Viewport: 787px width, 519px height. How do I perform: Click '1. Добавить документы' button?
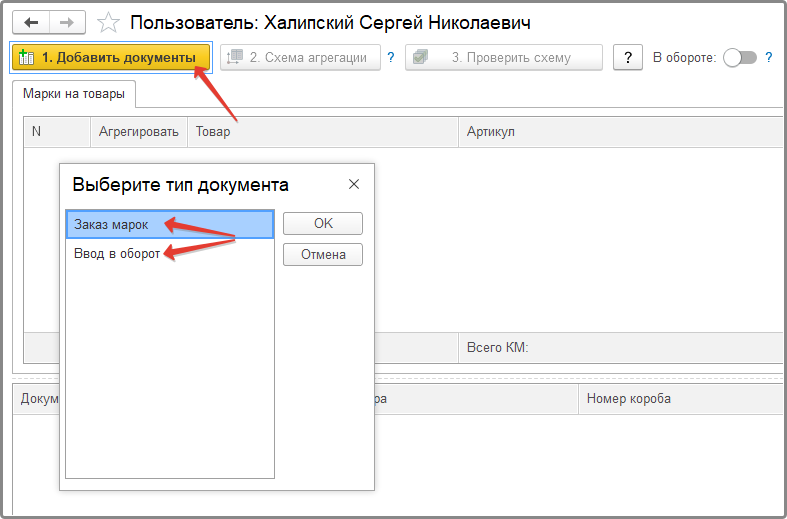[111, 58]
